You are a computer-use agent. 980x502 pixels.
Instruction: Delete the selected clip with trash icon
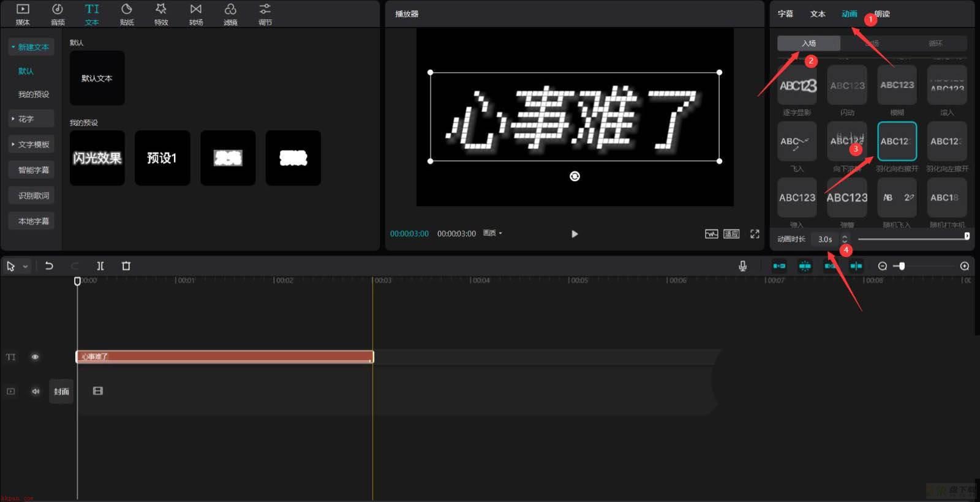pos(126,266)
